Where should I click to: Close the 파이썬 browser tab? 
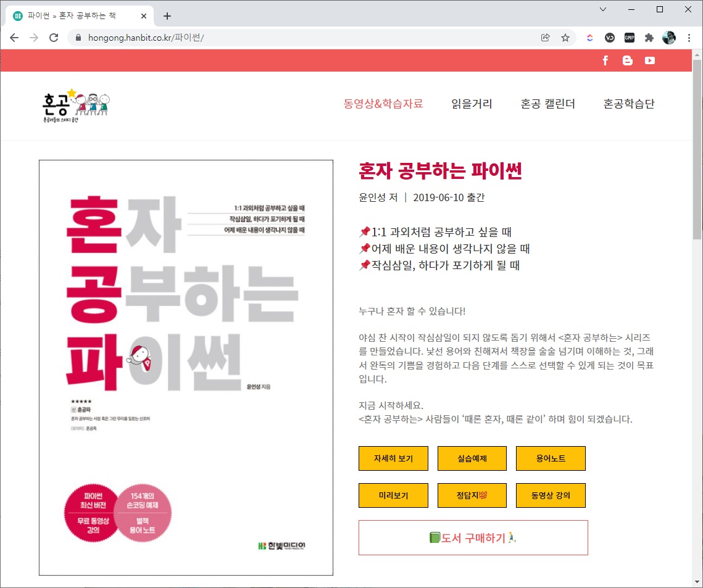143,16
